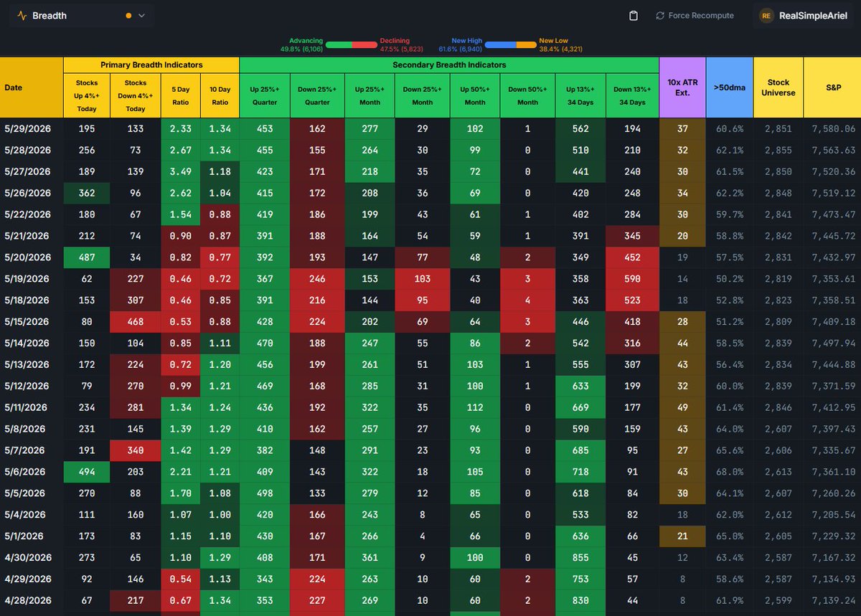Click 7,139.24 S&P value on 4/28
The height and width of the screenshot is (616, 861).
coord(832,601)
